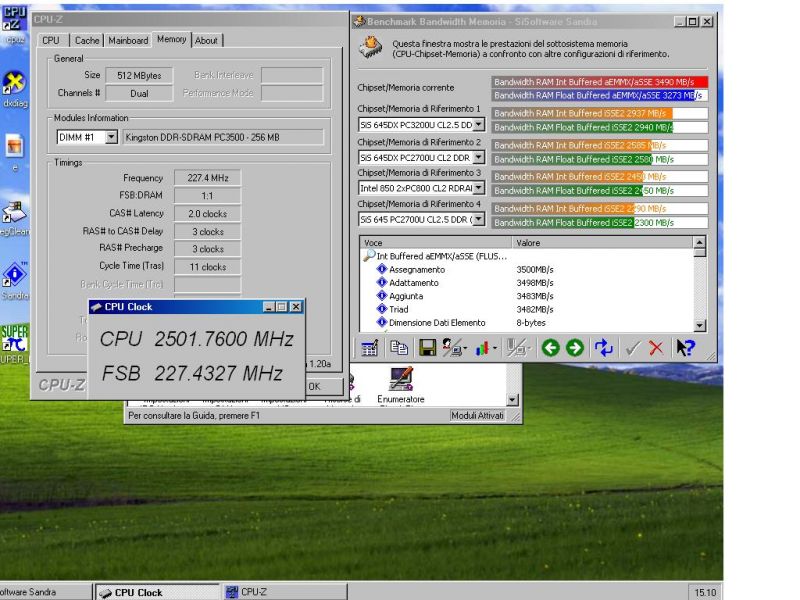Select the Assegnamento row in results

click(527, 269)
